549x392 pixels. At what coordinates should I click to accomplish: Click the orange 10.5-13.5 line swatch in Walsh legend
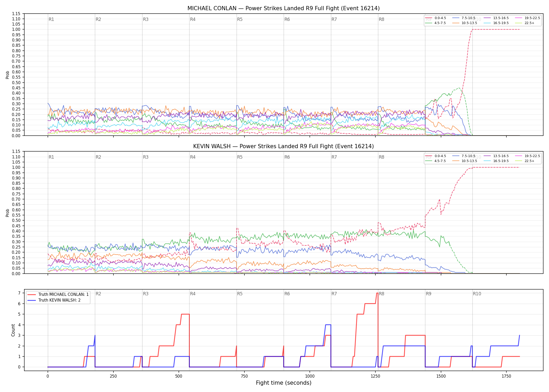(x=456, y=161)
